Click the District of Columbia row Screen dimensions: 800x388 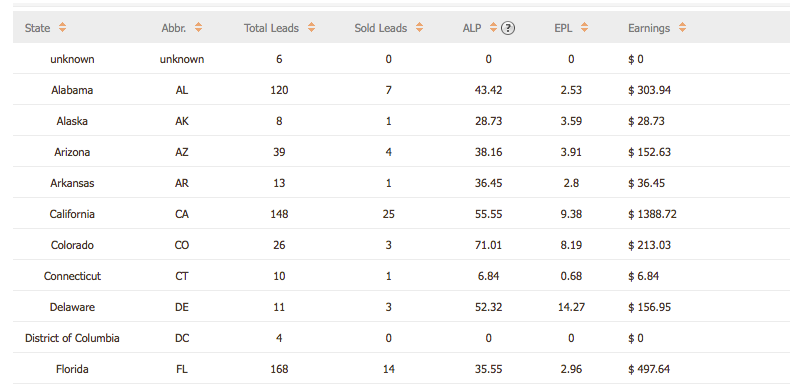coord(401,337)
